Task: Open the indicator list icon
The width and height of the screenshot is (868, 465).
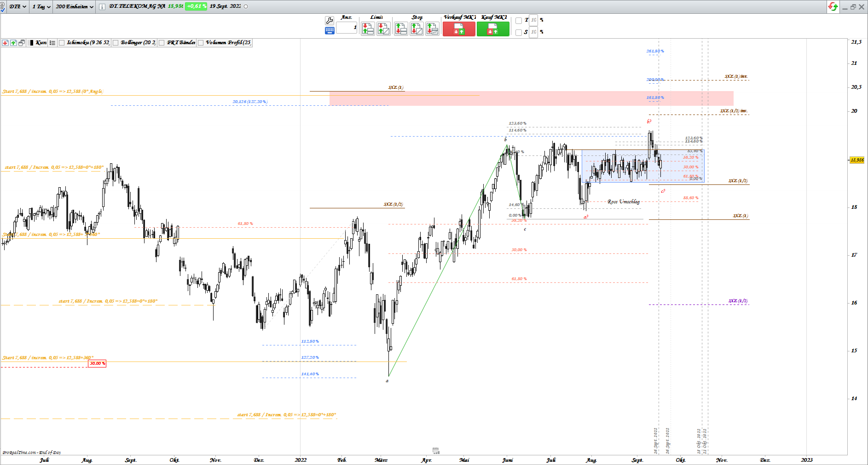Action: (52, 43)
